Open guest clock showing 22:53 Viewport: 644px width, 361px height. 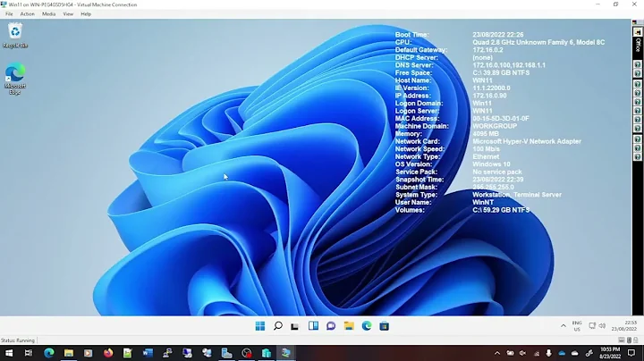[x=624, y=326]
